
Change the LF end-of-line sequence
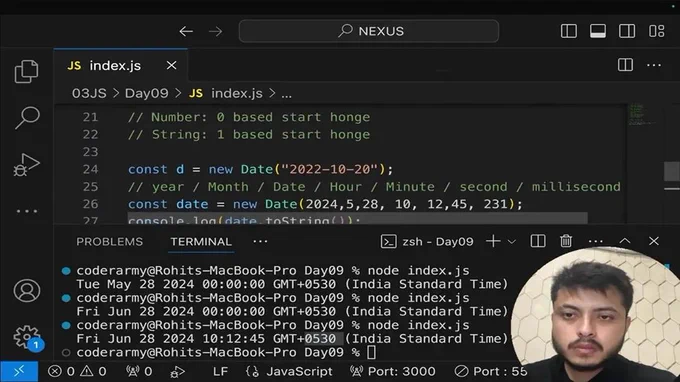point(220,372)
